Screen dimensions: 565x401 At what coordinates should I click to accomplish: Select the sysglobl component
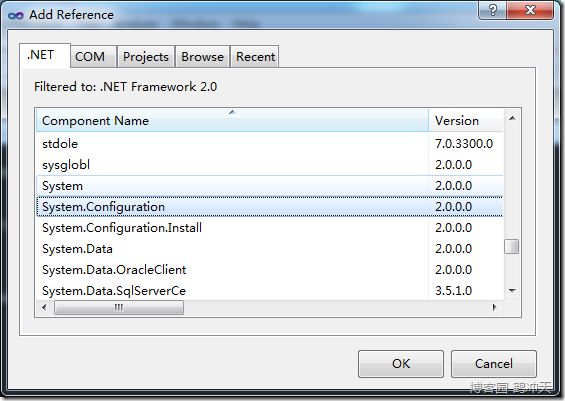click(x=270, y=165)
